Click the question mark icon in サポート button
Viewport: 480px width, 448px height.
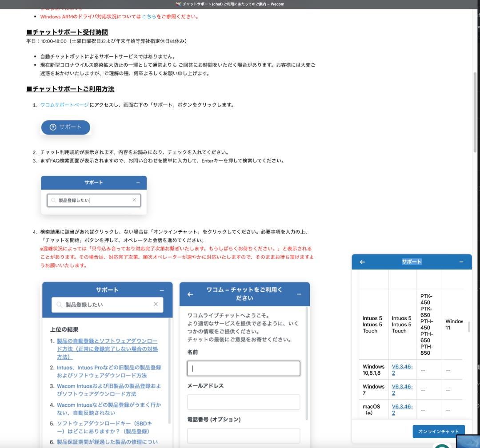pyautogui.click(x=53, y=127)
